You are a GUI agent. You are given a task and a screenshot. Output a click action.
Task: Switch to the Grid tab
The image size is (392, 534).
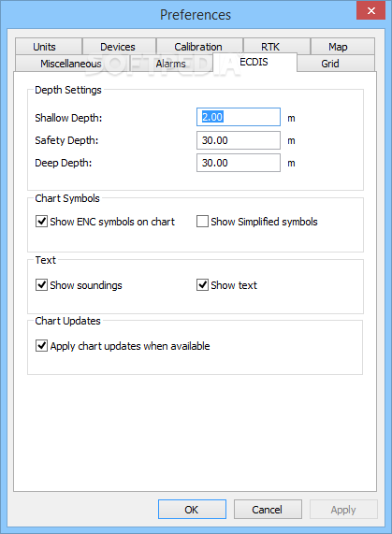point(336,64)
